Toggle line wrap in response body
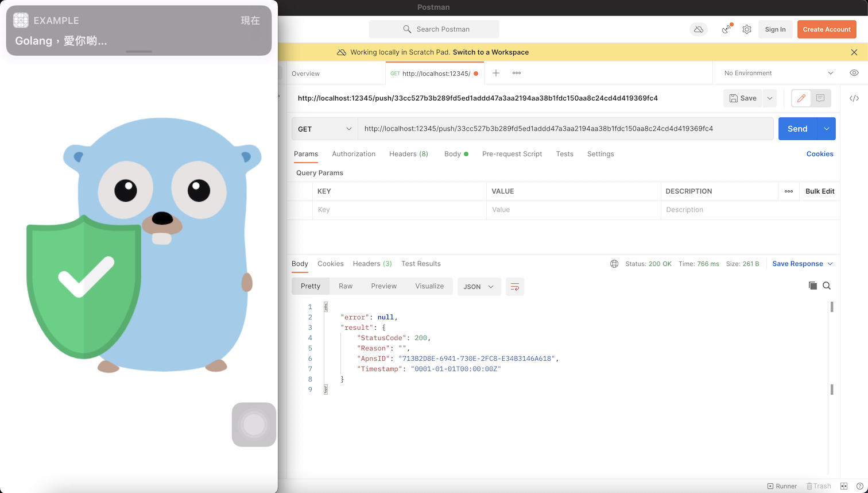The image size is (868, 493). pyautogui.click(x=515, y=287)
